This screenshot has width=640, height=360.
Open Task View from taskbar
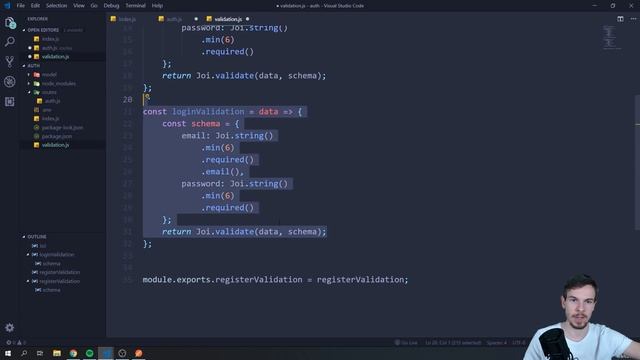(40, 353)
